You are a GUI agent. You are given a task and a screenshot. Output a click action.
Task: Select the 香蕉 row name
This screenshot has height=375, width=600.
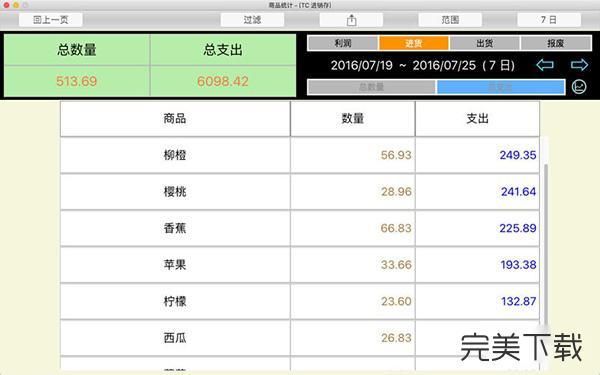[175, 228]
